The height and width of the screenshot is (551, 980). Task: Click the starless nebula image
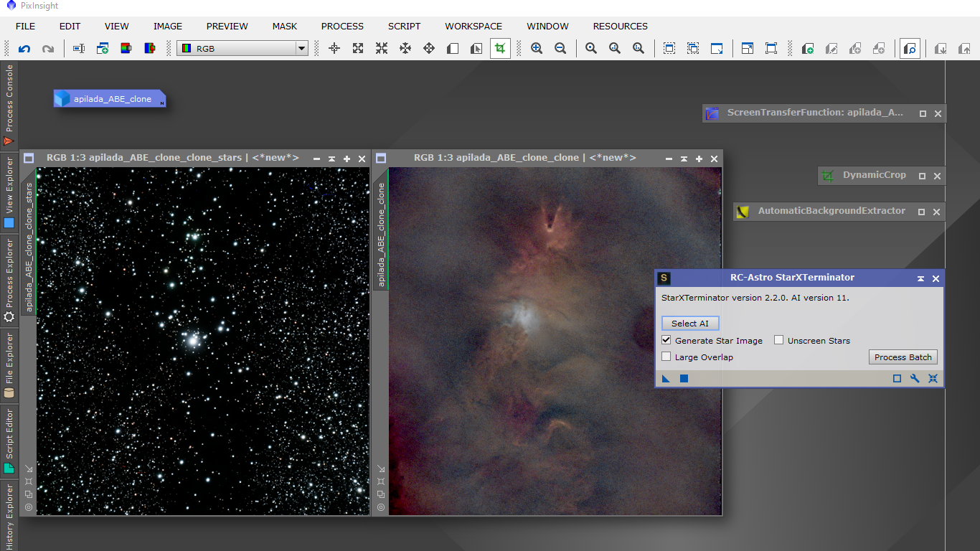pyautogui.click(x=555, y=342)
